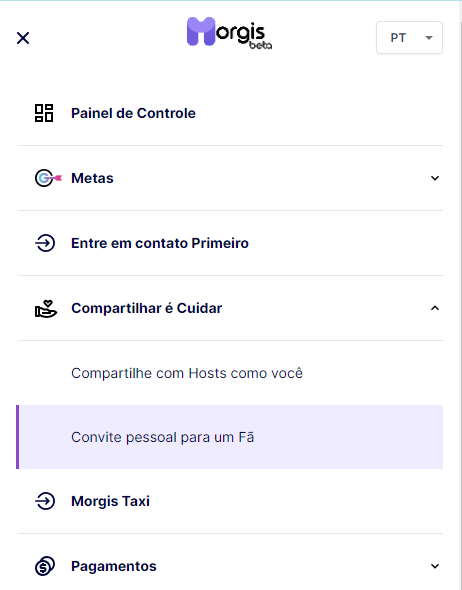Open Compartilhe com Hosts como você
Image resolution: width=462 pixels, height=590 pixels.
pos(187,373)
